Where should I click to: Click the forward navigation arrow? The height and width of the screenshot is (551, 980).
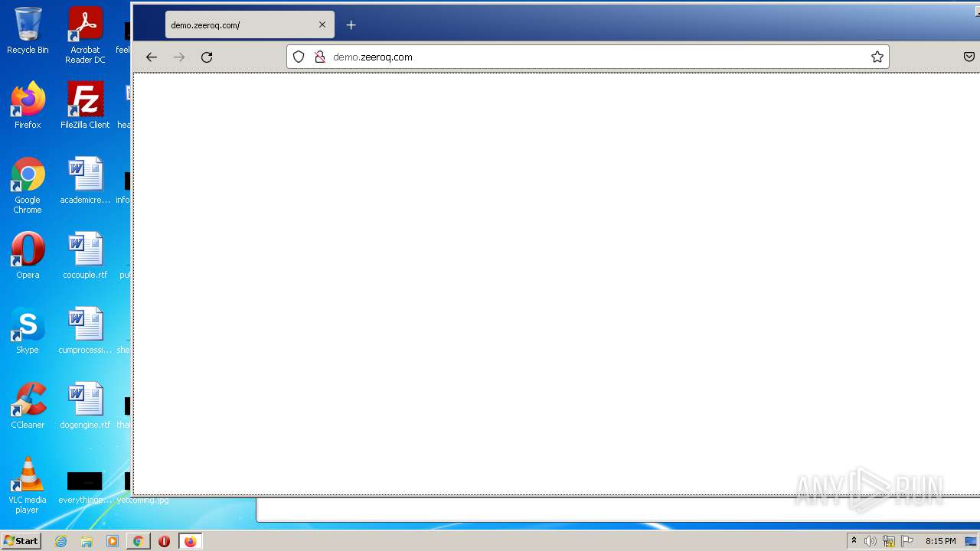(179, 57)
